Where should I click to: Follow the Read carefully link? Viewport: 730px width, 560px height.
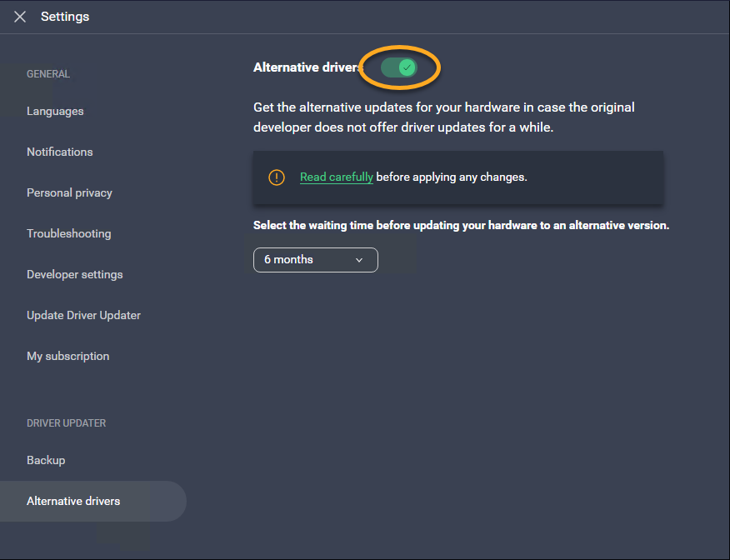(336, 177)
